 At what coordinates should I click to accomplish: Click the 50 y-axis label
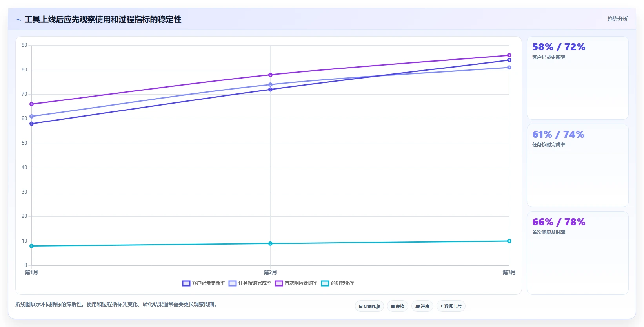24,143
